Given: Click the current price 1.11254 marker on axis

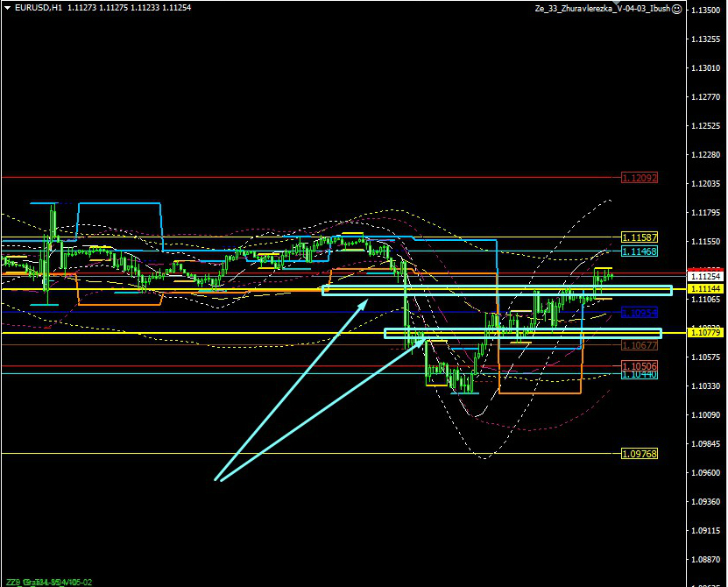Looking at the screenshot, I should click(x=704, y=276).
